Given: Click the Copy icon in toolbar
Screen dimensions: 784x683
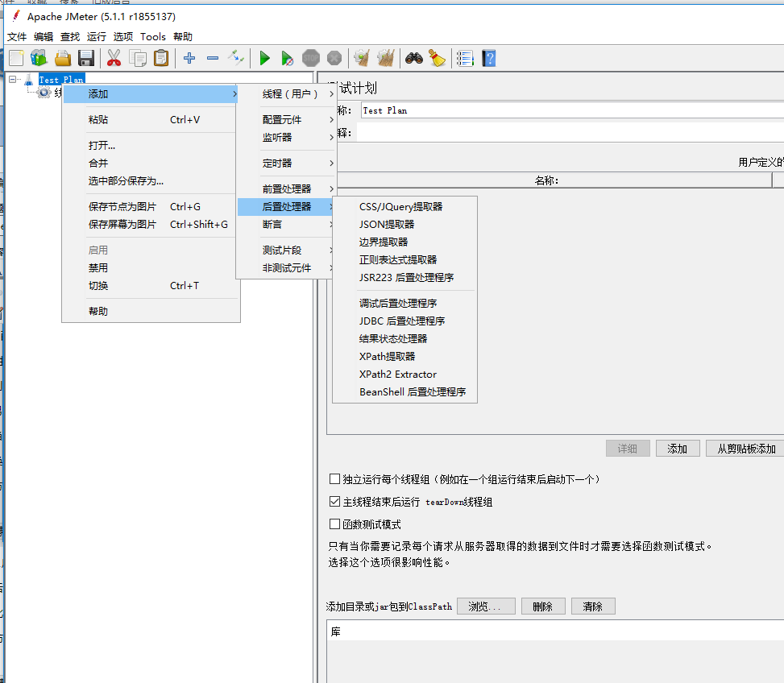Looking at the screenshot, I should [138, 59].
